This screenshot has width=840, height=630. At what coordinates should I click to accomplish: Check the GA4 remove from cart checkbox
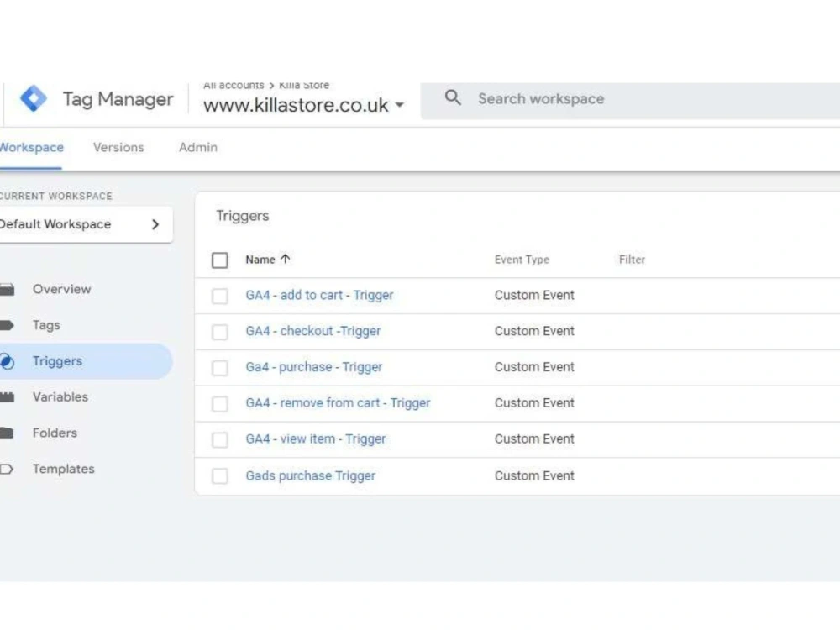click(219, 403)
